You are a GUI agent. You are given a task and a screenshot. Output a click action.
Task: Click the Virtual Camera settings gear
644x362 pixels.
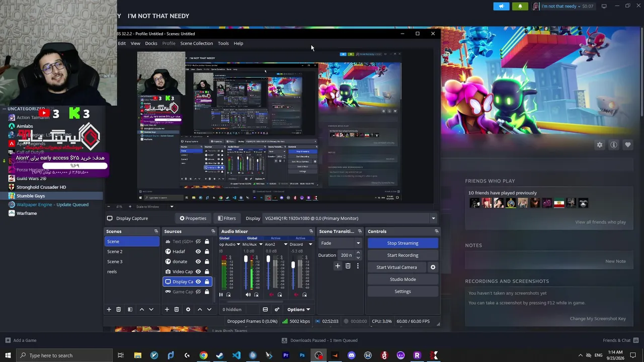[433, 267]
